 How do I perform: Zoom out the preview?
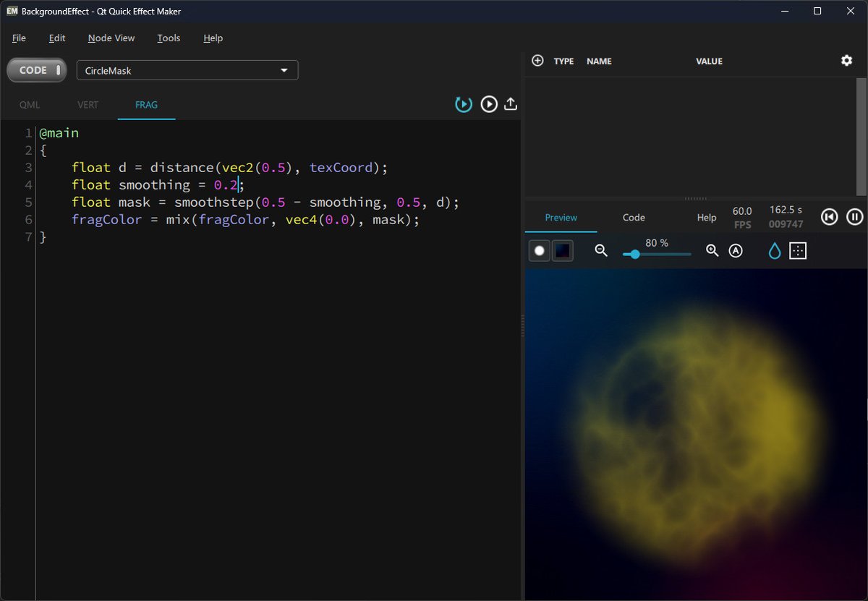pyautogui.click(x=601, y=250)
